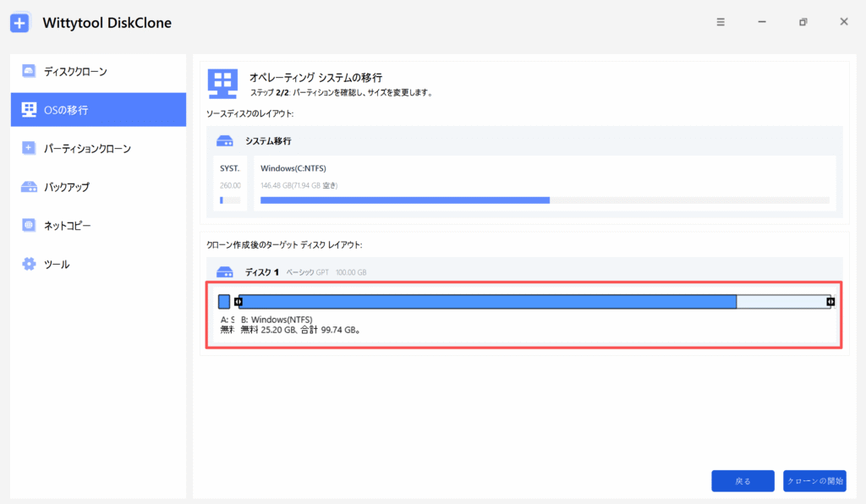Open the パーティションクローン menu item
Viewport: 866px width, 504px height.
coord(98,149)
